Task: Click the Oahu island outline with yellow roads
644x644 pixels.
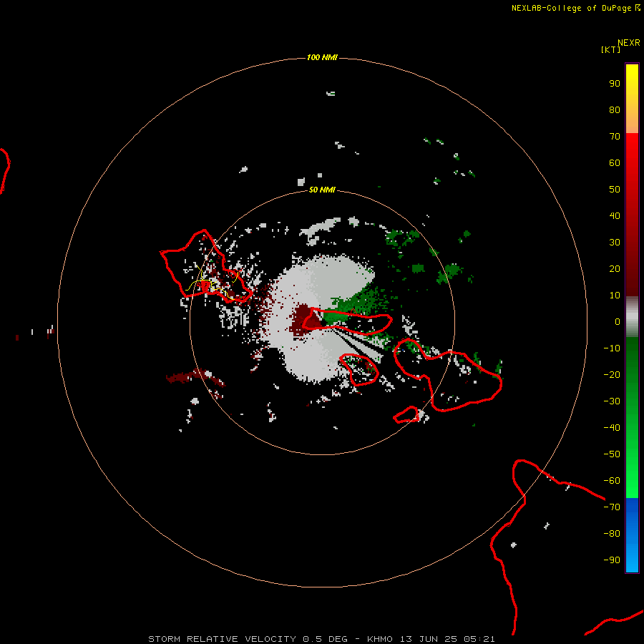Action: click(205, 267)
